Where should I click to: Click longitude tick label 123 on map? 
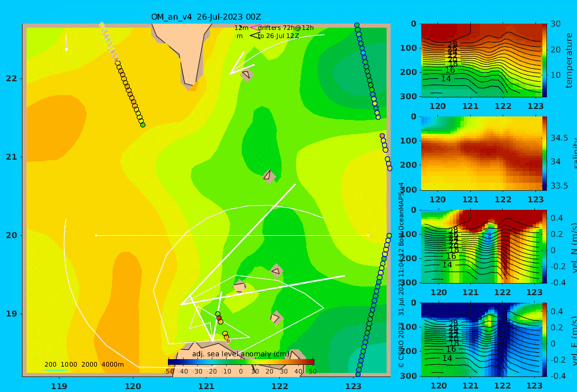354,386
